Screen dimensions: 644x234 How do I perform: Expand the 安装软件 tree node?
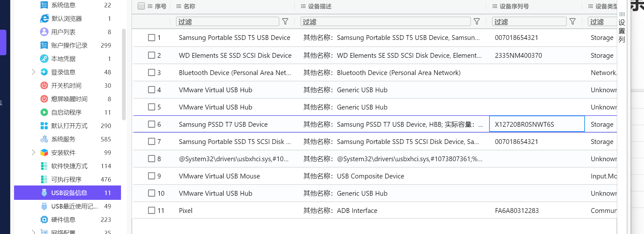33,153
